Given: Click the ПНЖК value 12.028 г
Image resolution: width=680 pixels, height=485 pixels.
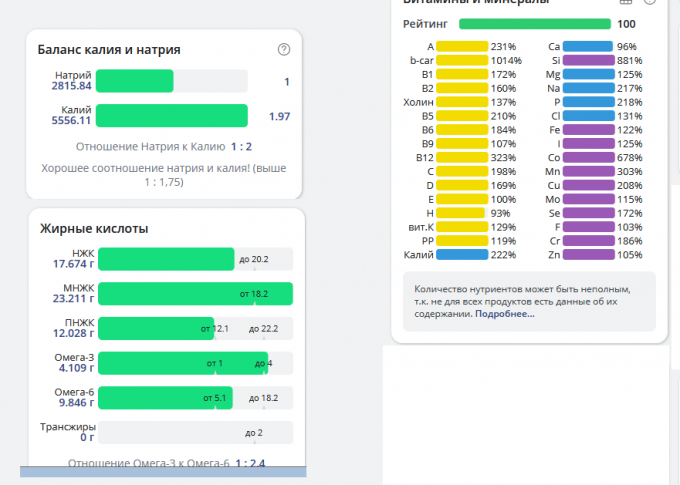Looking at the screenshot, I should click(73, 333).
